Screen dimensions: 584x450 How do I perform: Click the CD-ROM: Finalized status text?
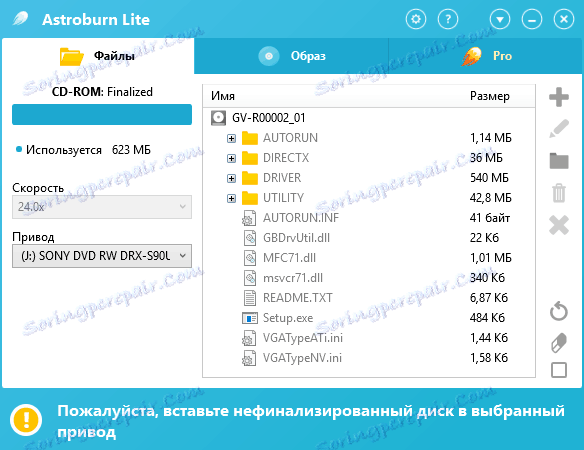(102, 92)
